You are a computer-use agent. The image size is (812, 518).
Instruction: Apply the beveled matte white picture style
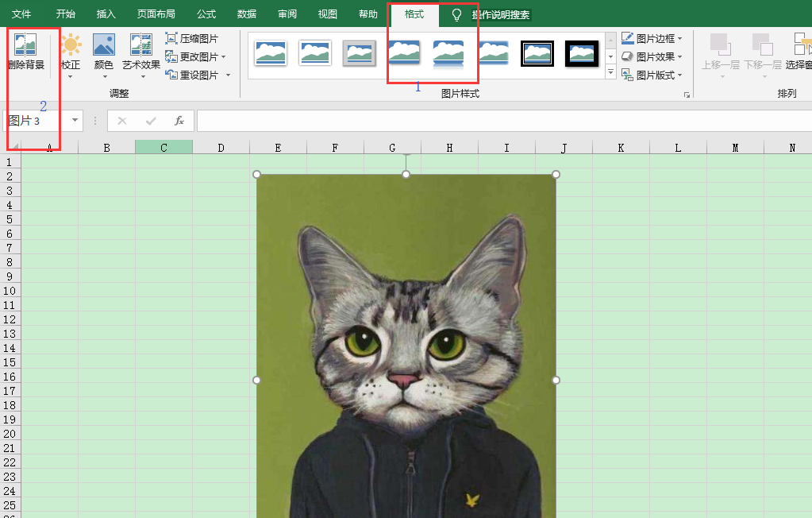[x=315, y=53]
